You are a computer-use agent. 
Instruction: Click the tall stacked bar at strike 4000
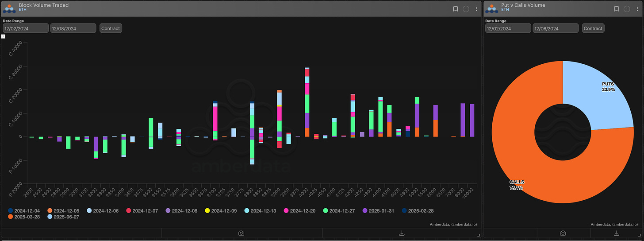[307, 102]
